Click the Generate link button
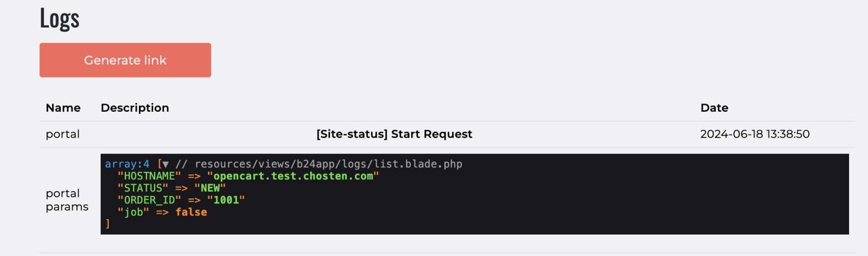The image size is (868, 256). click(125, 60)
